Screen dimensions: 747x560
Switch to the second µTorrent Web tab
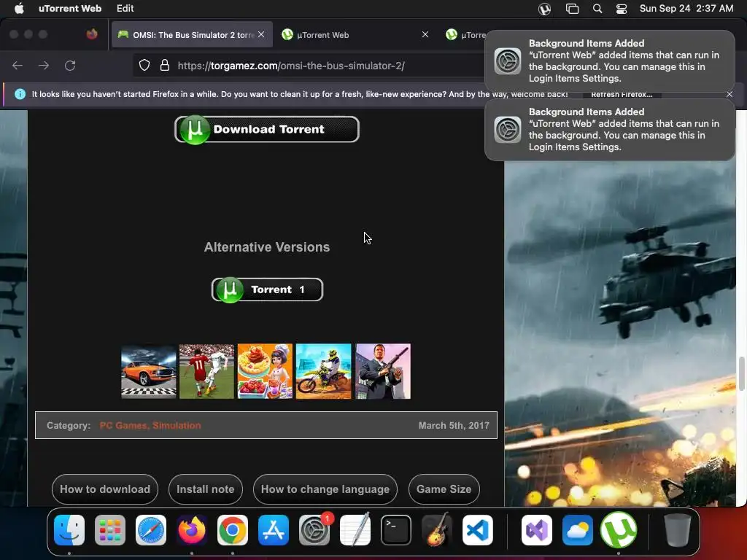466,35
